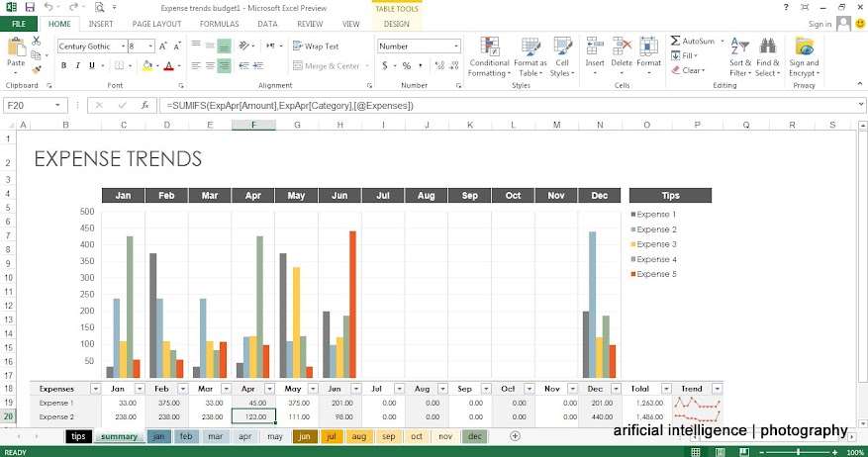Click the Format Painter brush icon
The image size is (868, 457).
[37, 69]
